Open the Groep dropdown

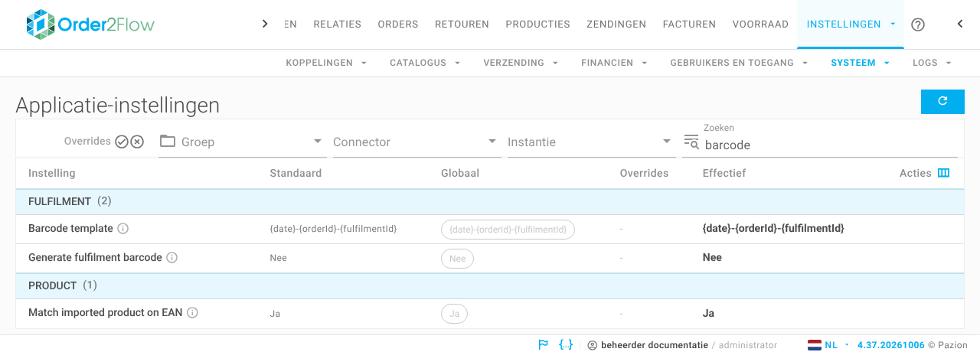[243, 142]
